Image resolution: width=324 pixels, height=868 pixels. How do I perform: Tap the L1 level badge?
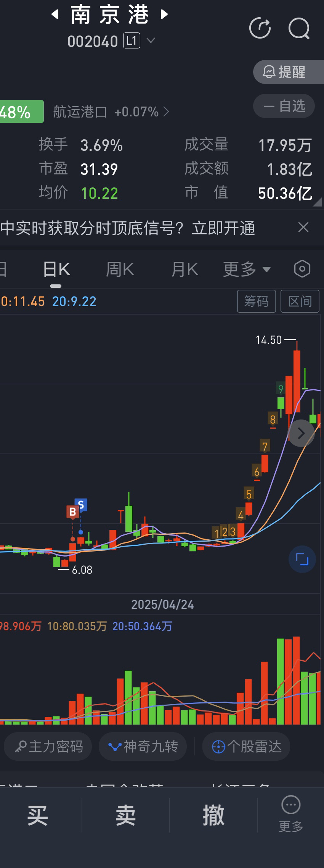coord(132,40)
